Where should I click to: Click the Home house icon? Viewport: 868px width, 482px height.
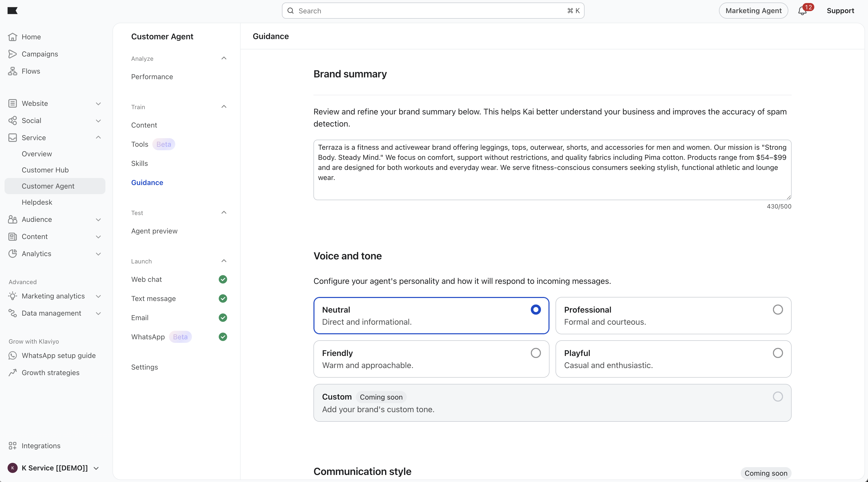(x=12, y=37)
